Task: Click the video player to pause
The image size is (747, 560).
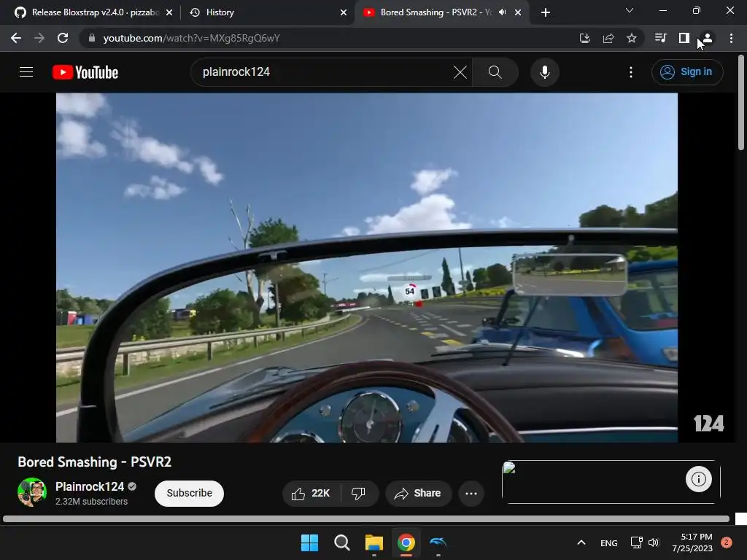Action: point(367,268)
